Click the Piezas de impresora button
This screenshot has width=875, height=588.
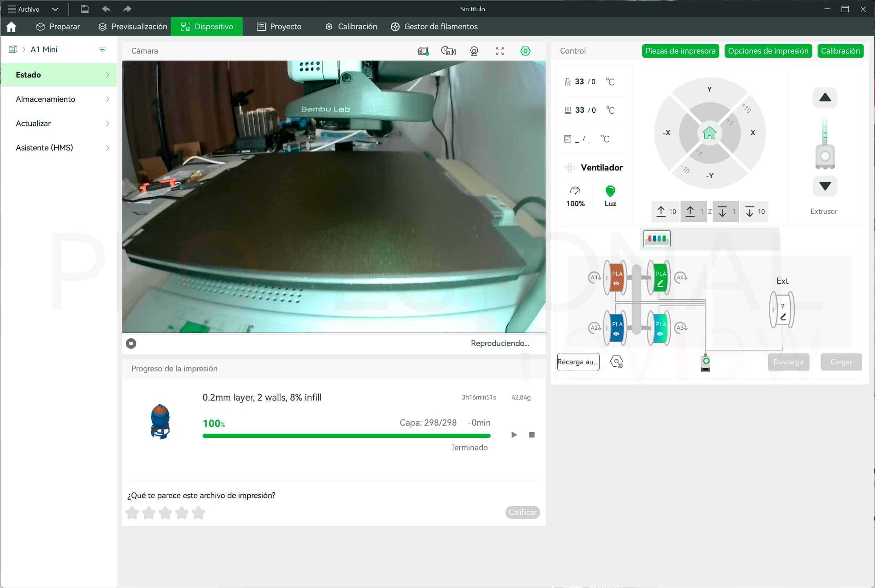click(x=681, y=51)
